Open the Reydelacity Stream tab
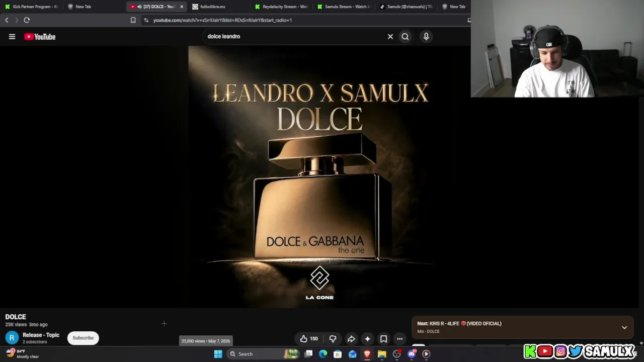Viewport: 644px width, 362px height. 282,7
